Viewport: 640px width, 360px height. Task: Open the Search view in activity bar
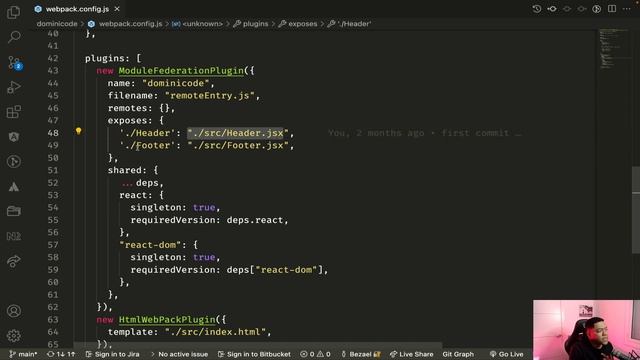tap(14, 37)
